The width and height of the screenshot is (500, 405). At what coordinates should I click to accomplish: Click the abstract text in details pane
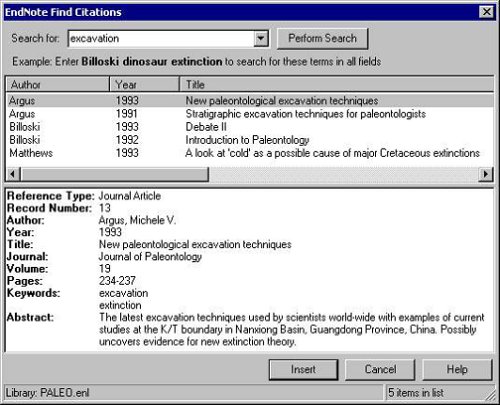(x=292, y=329)
